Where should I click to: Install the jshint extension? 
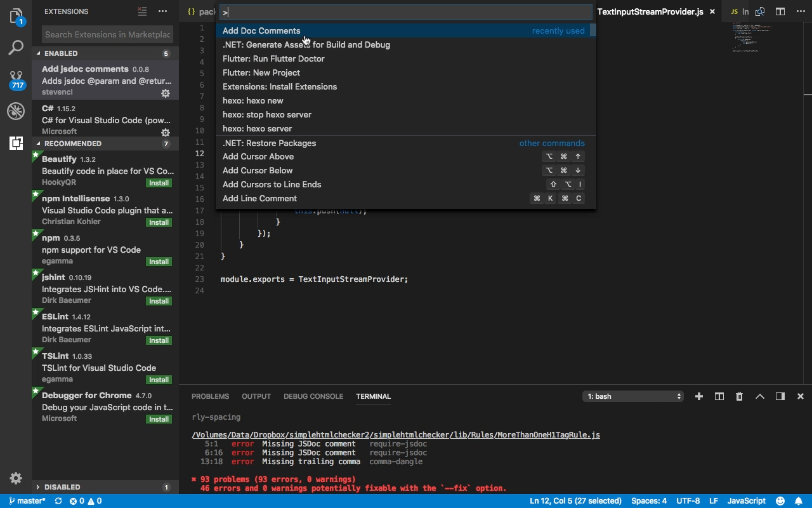tap(159, 301)
